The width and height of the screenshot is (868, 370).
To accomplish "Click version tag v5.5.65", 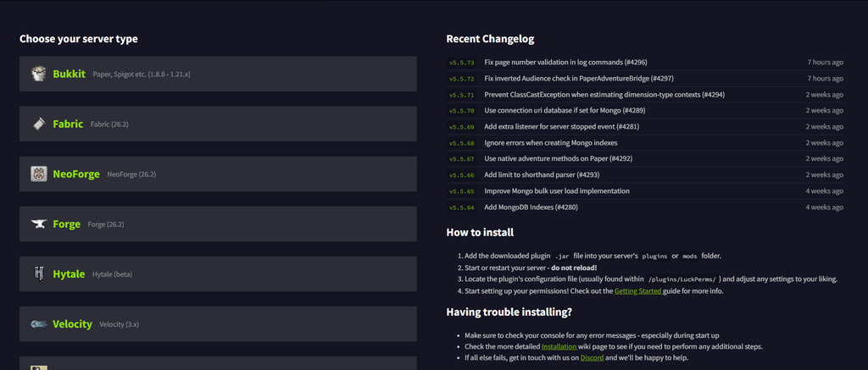I will 462,191.
